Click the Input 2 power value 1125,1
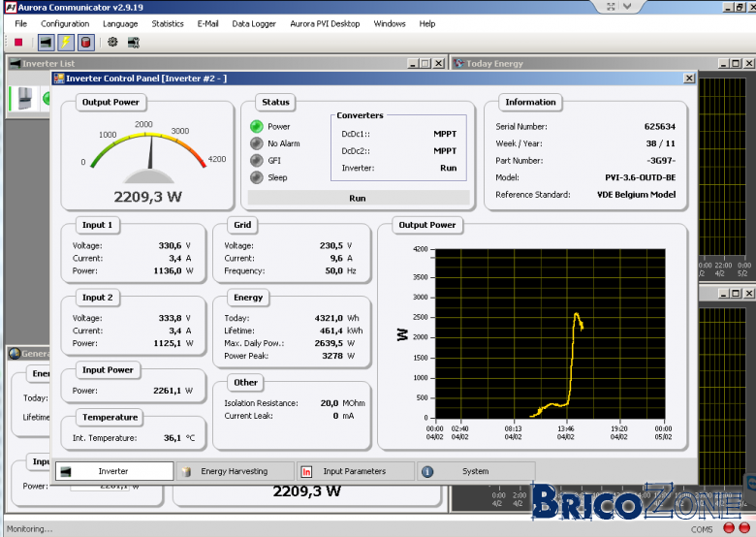The image size is (756, 537). pyautogui.click(x=168, y=343)
